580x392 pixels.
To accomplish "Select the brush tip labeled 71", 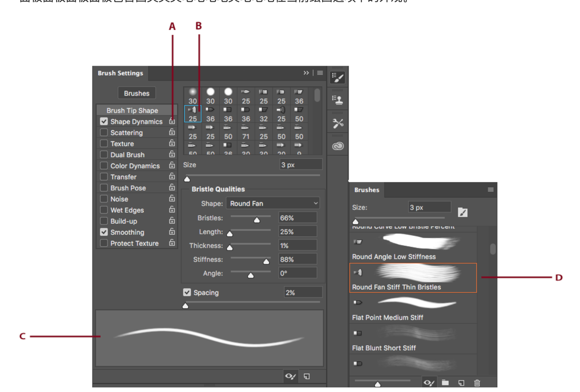I will point(246,132).
